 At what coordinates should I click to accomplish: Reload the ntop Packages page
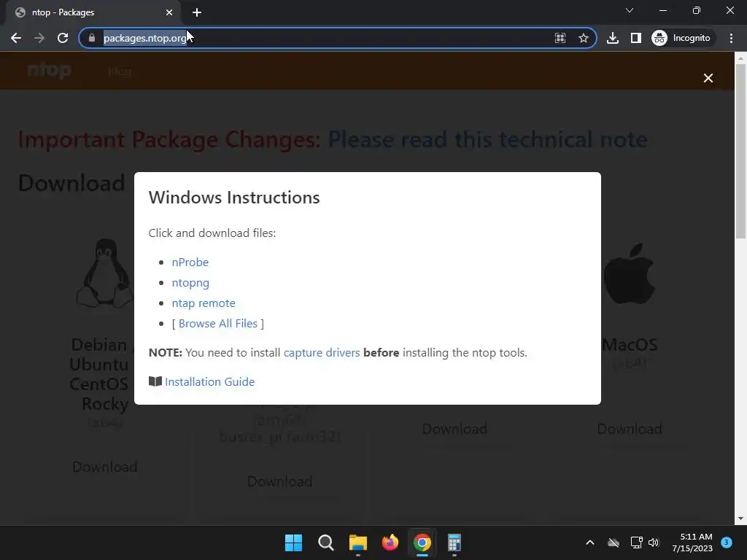click(x=63, y=38)
